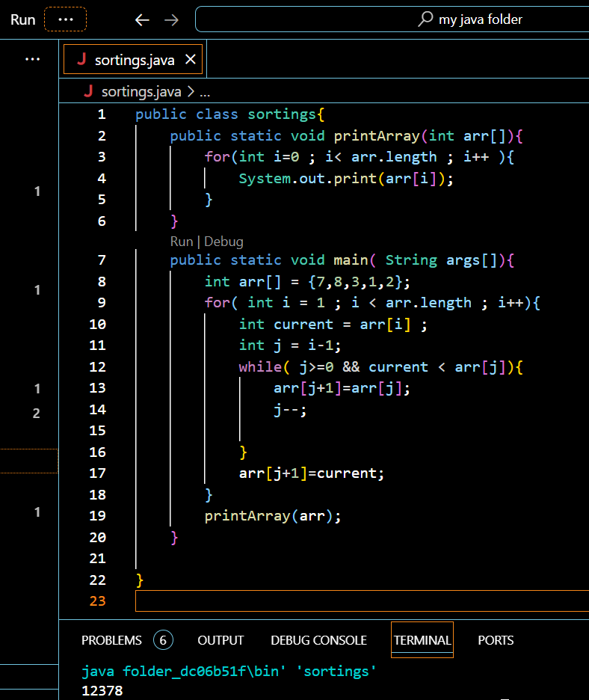Viewport: 589px width, 700px height.
Task: Click terminal output '12378'
Action: tap(102, 690)
